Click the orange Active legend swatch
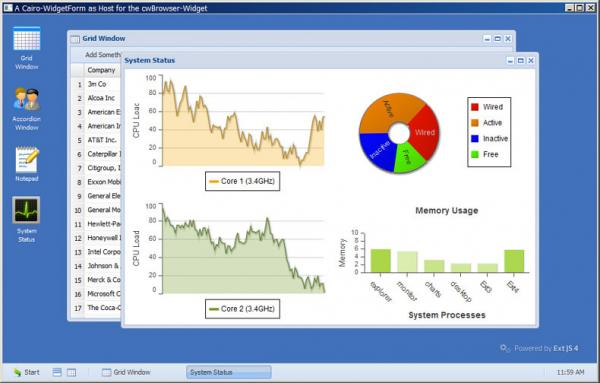The height and width of the screenshot is (383, 600). coord(475,123)
